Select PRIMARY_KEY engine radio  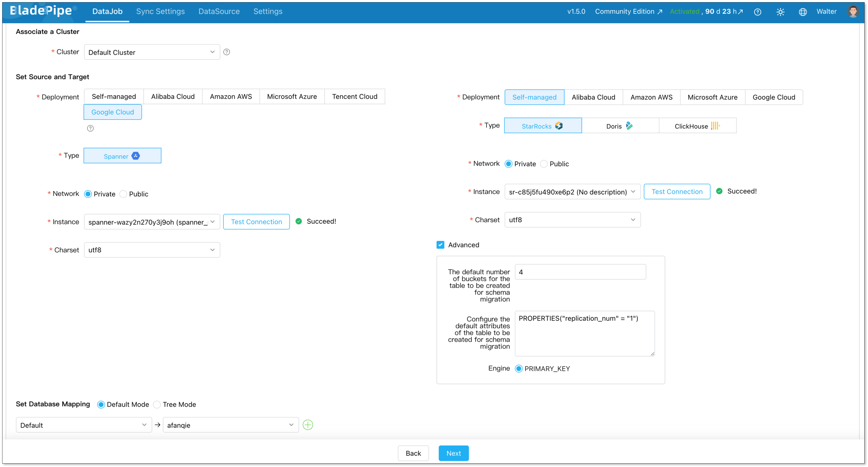click(x=519, y=368)
